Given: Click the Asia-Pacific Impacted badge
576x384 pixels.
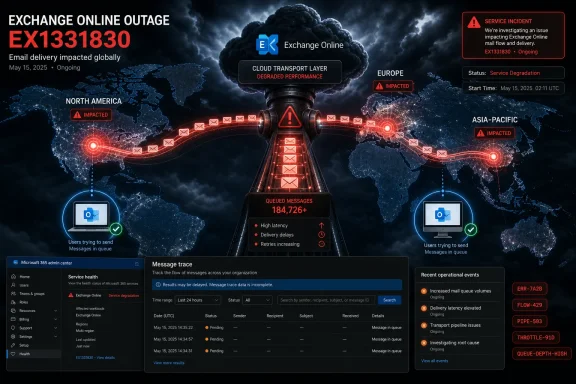Looking at the screenshot, I should coord(494,133).
